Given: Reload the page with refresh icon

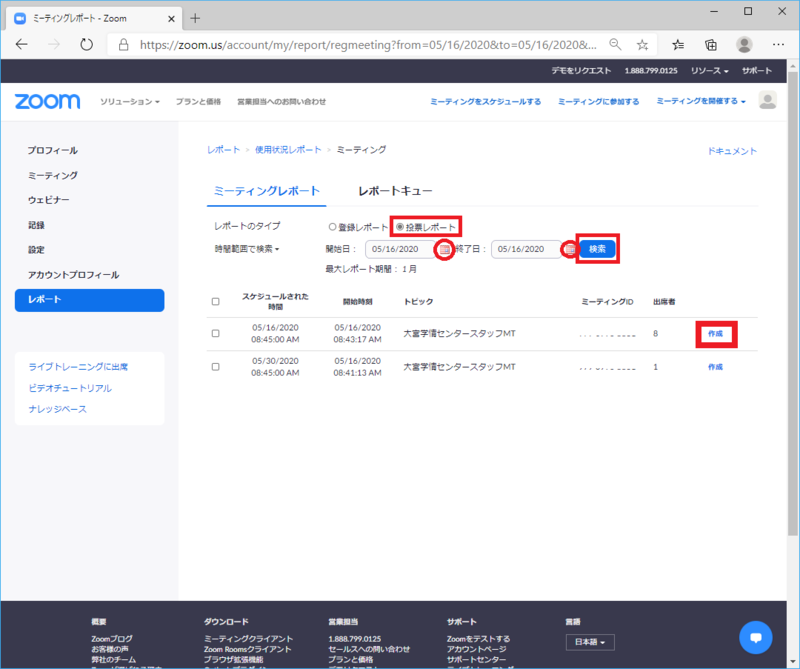Looking at the screenshot, I should pyautogui.click(x=87, y=44).
